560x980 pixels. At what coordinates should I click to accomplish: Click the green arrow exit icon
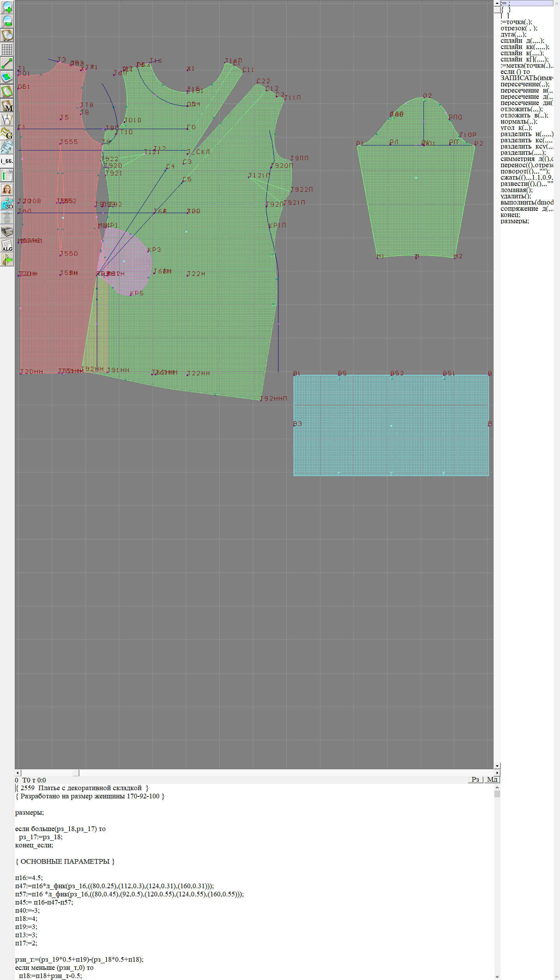click(7, 259)
